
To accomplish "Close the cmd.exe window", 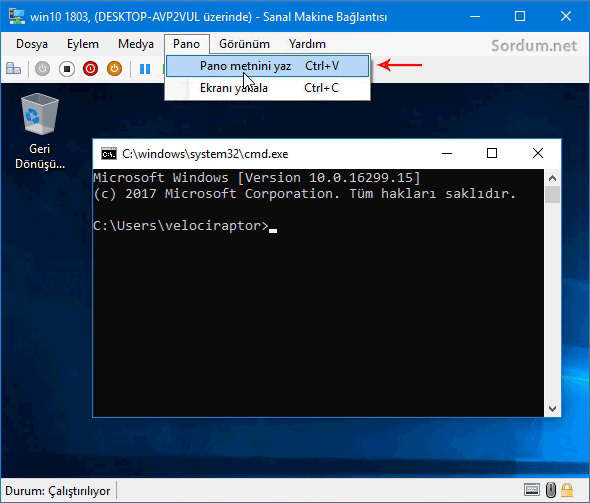I will tap(538, 153).
